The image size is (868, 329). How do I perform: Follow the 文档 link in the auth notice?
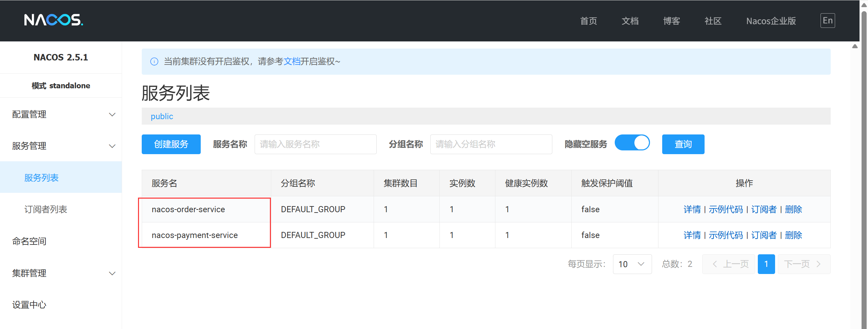[292, 61]
